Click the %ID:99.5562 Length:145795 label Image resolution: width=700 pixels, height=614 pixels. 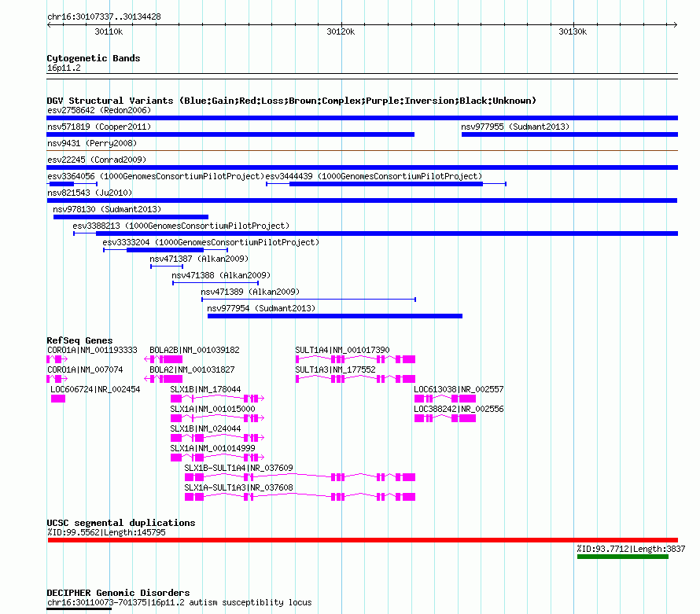[106, 532]
